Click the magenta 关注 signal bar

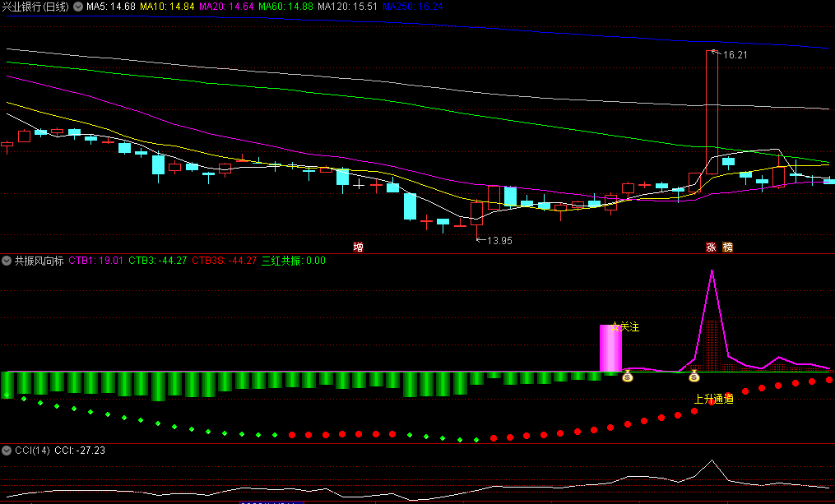tap(610, 348)
